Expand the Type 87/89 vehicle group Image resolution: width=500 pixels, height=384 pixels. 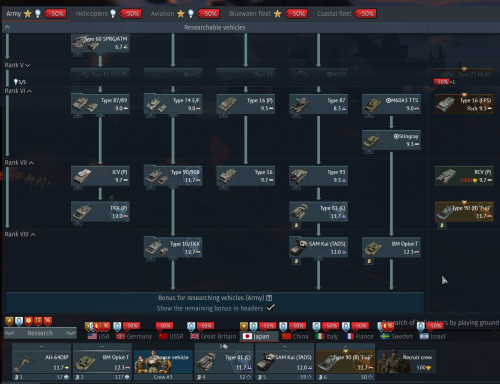(x=100, y=104)
